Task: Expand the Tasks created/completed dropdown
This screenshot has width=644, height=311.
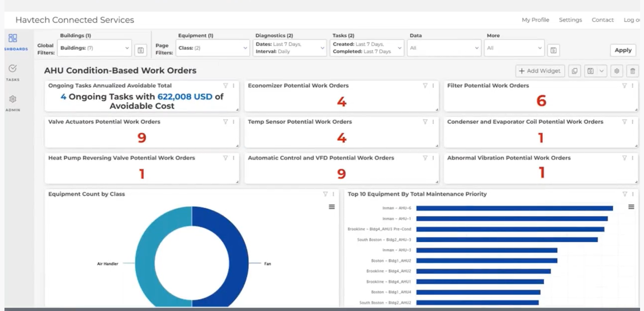Action: (x=367, y=48)
